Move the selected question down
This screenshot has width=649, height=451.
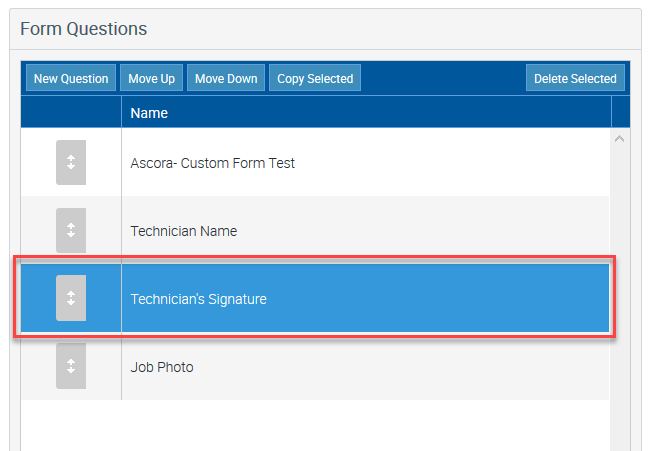(x=226, y=78)
